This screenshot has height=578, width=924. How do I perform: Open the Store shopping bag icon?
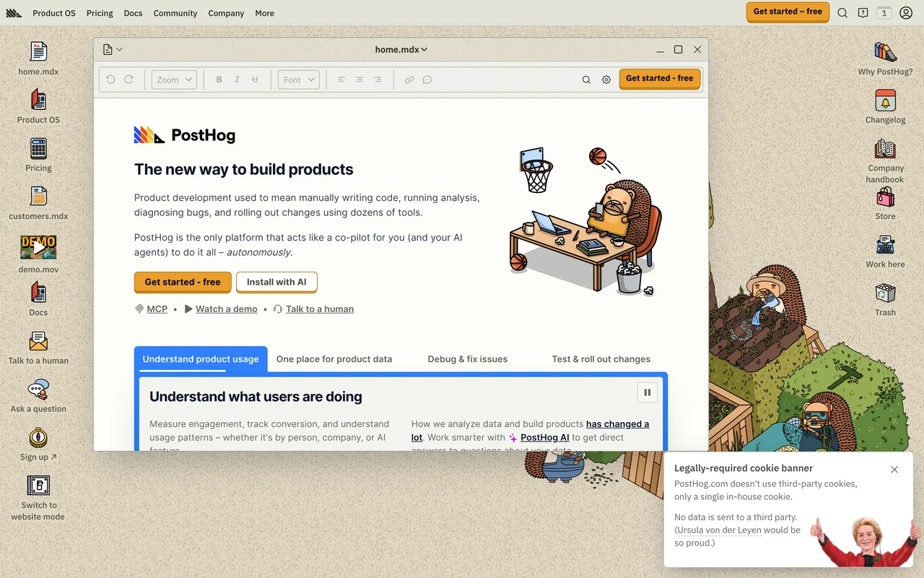885,197
